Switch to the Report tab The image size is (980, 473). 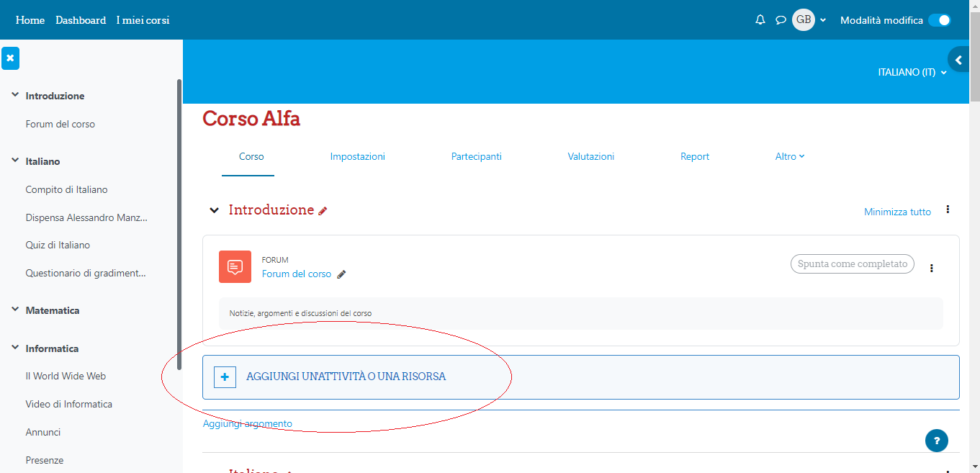tap(695, 156)
